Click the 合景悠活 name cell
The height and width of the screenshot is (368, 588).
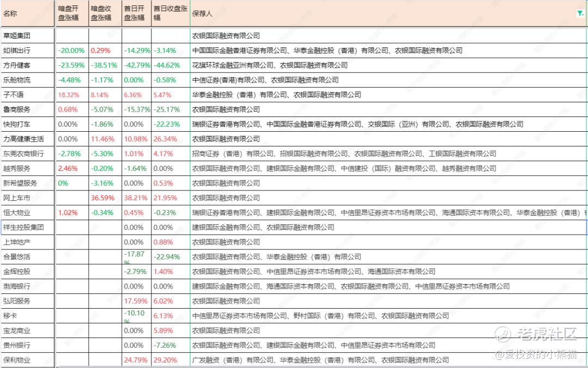(28, 257)
